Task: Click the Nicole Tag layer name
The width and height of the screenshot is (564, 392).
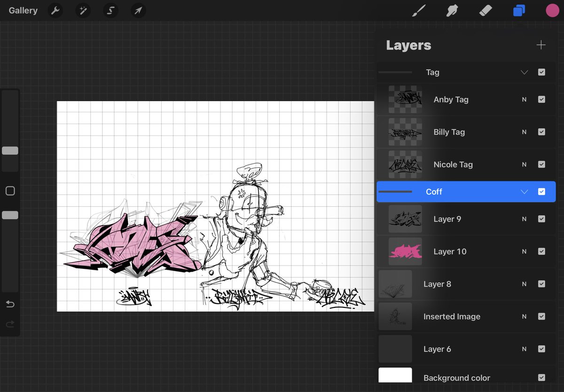Action: pyautogui.click(x=453, y=165)
